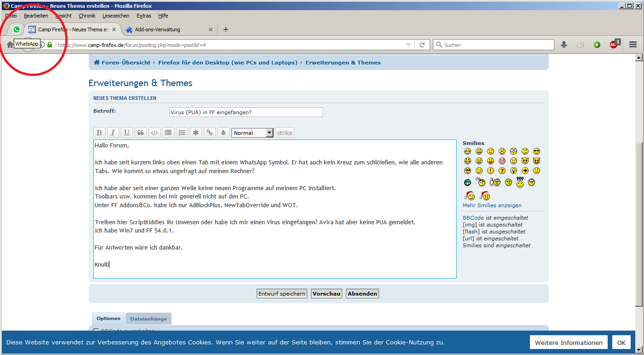
Task: Click the BBCode link in the status list
Action: coord(474,218)
